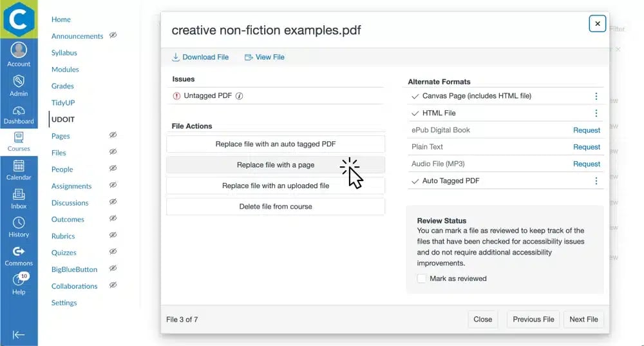Click the Canvas logo icon
Viewport: 644px width, 346px height.
pyautogui.click(x=19, y=19)
